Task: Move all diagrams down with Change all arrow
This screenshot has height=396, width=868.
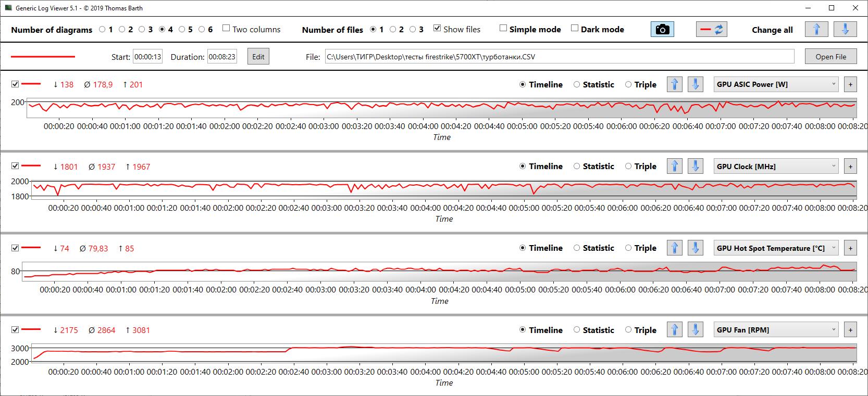Action: (845, 30)
